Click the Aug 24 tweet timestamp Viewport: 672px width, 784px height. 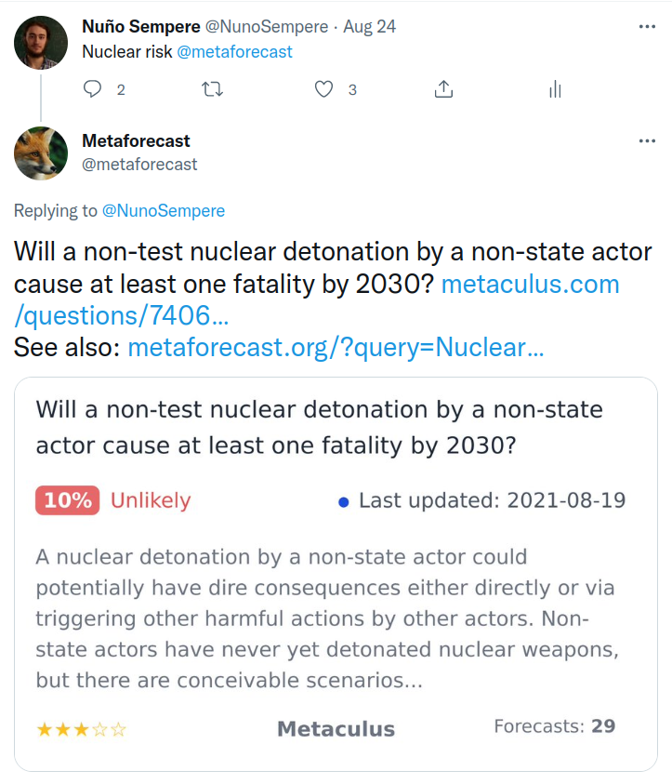pyautogui.click(x=370, y=27)
